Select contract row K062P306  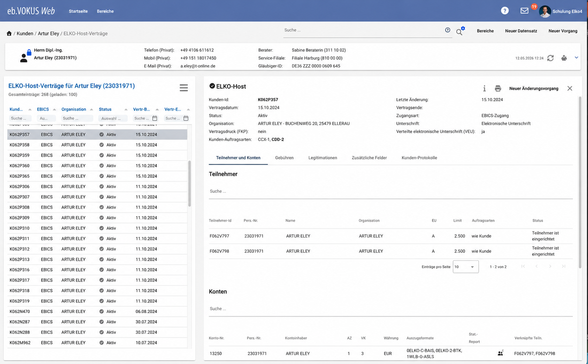(x=97, y=187)
